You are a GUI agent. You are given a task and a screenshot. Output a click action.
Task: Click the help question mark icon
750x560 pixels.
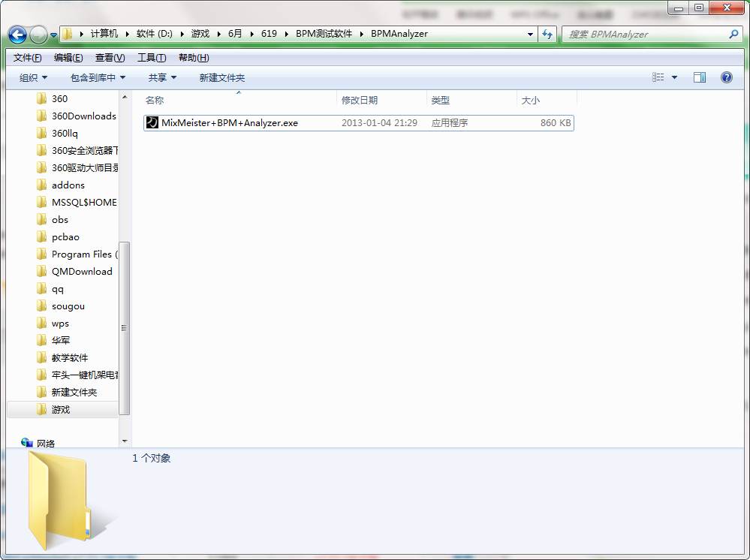[727, 77]
